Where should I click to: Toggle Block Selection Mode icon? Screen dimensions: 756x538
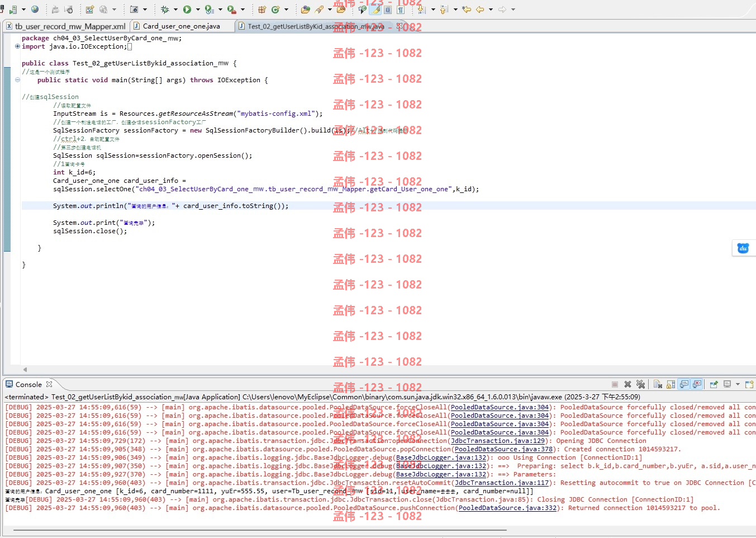388,10
